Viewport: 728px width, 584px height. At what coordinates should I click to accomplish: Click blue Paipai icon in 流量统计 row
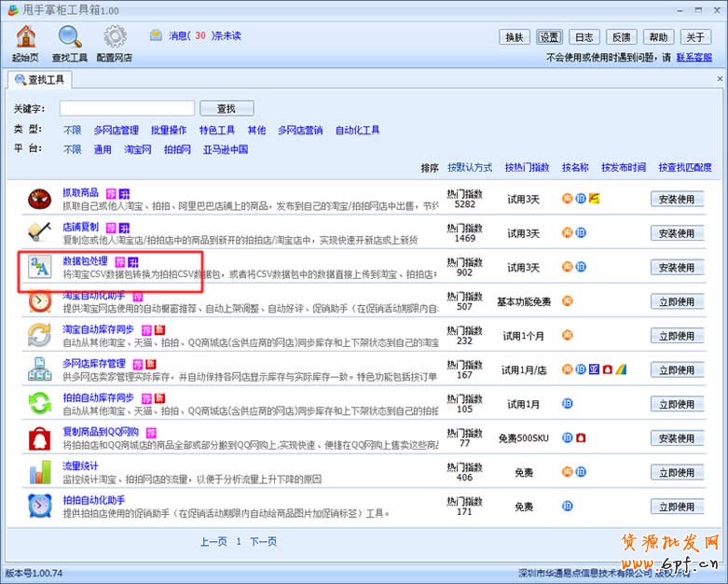[581, 472]
